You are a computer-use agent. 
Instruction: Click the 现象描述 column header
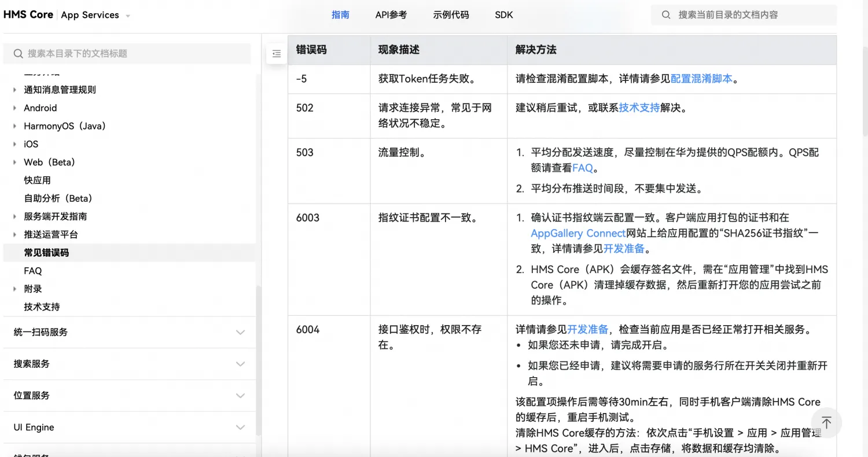click(x=439, y=50)
